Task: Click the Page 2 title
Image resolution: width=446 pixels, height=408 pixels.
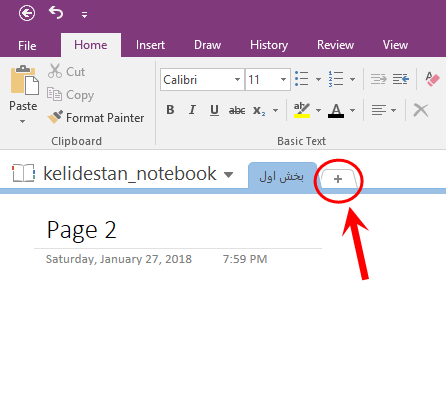Action: point(82,230)
